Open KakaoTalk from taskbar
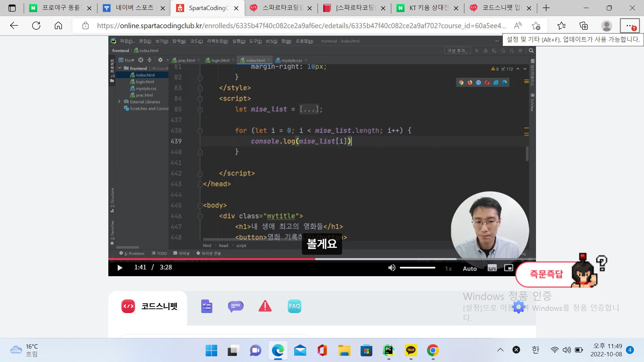The height and width of the screenshot is (362, 644). tap(411, 350)
